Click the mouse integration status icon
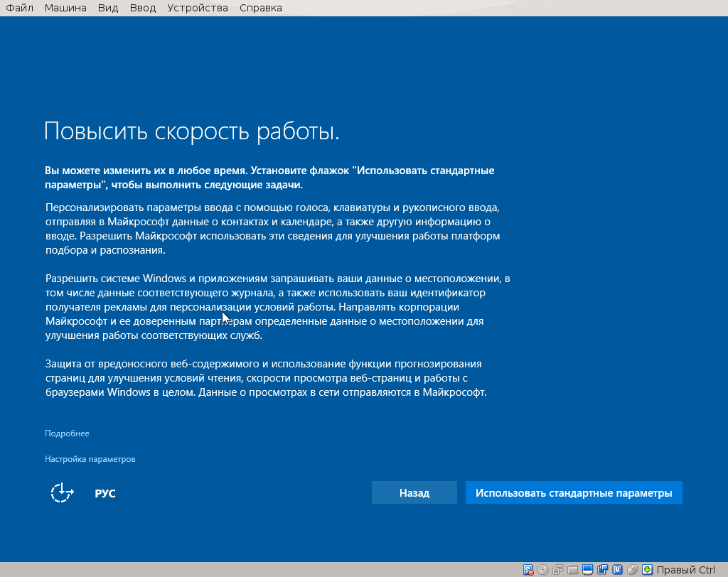 [x=632, y=570]
